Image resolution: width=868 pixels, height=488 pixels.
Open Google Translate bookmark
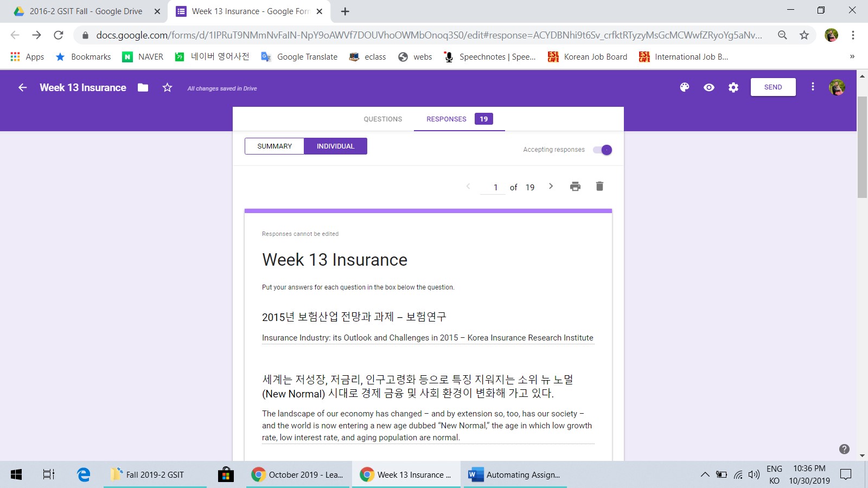(299, 57)
